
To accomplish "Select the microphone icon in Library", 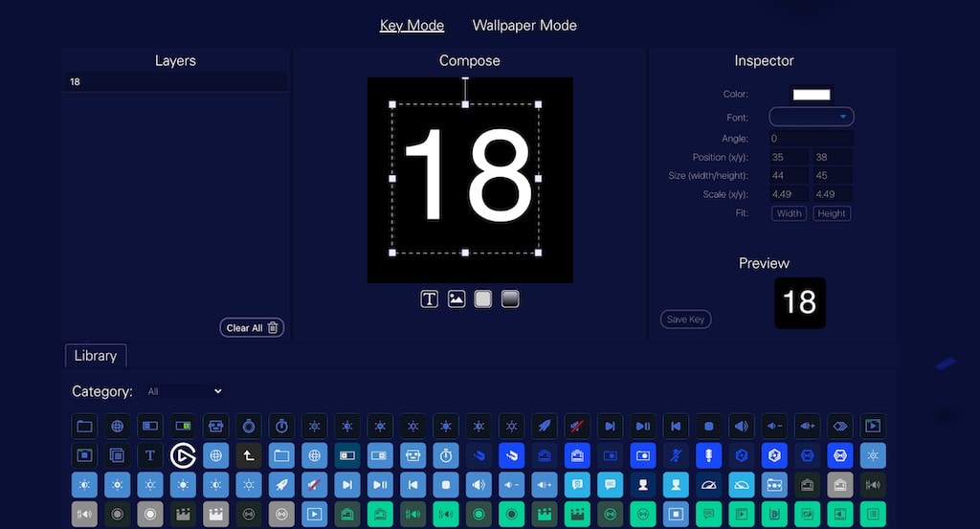I will click(708, 456).
